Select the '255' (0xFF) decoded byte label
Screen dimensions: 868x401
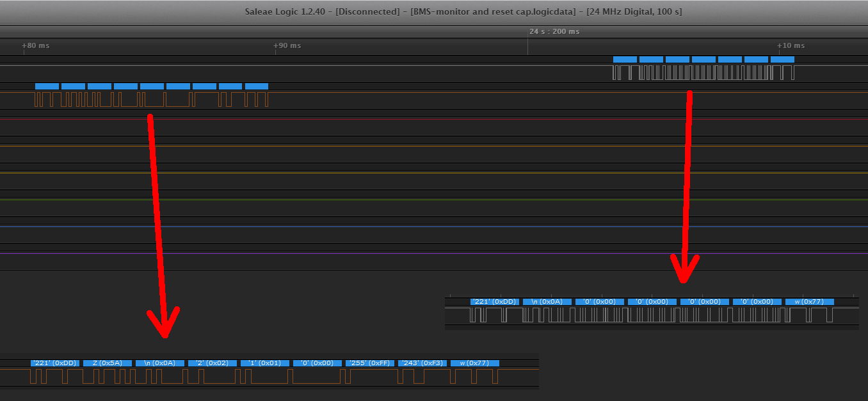pos(369,363)
